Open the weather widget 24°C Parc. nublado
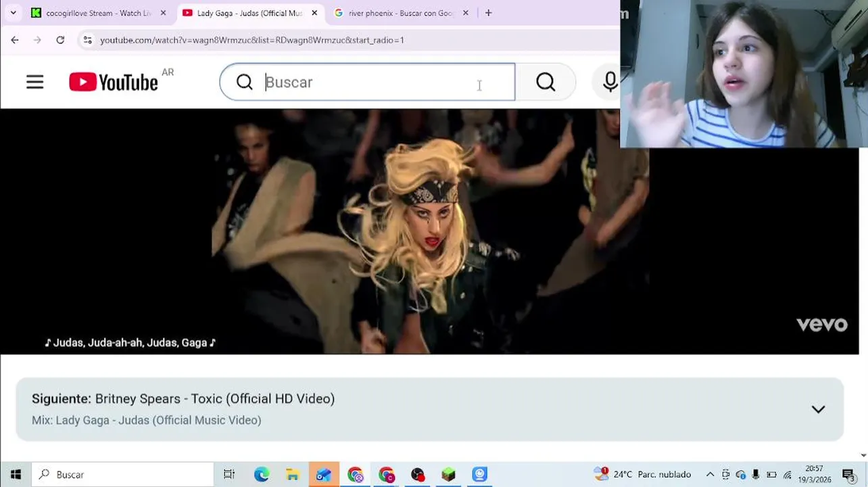The image size is (868, 487). 642,474
